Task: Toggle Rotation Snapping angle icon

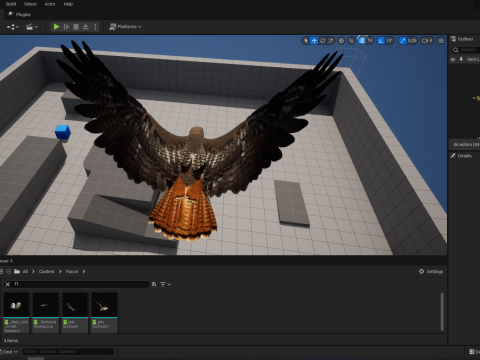Action: pos(381,41)
